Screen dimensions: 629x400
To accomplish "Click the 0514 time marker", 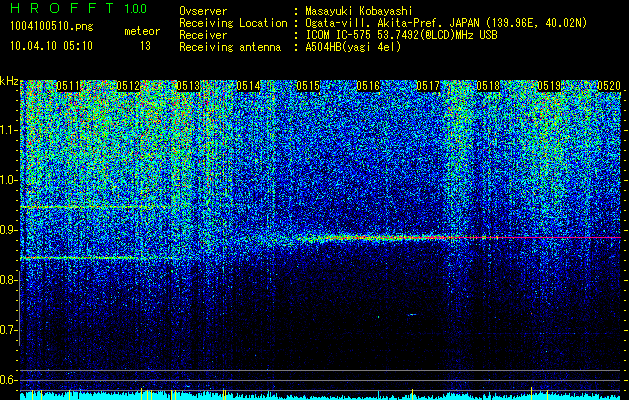I will click(x=248, y=86).
